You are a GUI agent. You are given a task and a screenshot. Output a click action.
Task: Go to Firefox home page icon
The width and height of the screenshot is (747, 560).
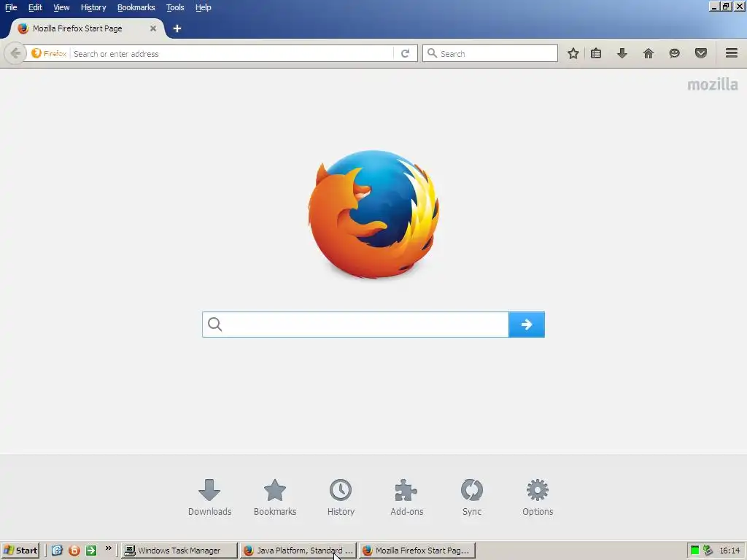[x=648, y=53]
